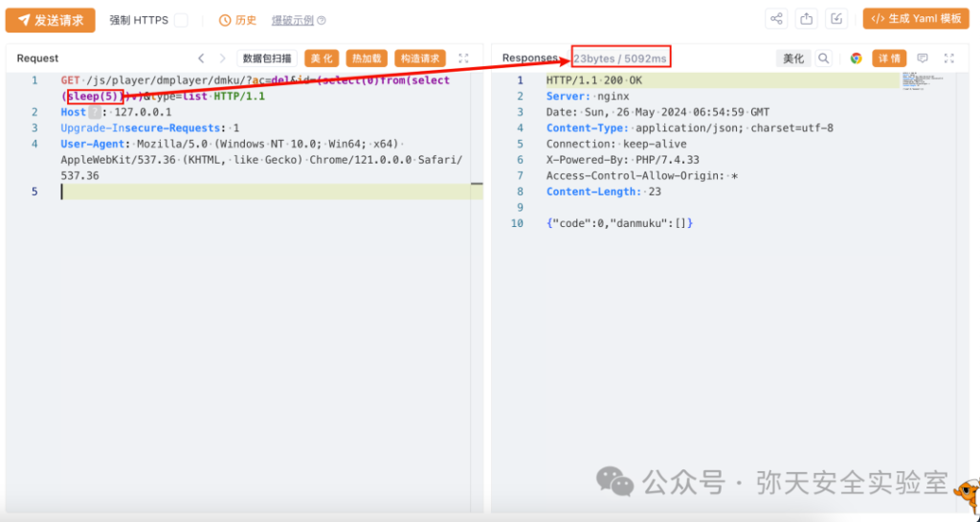Viewport: 980px width, 522px height.
Task: Click 生成 Yaml 模板 button
Action: (916, 19)
